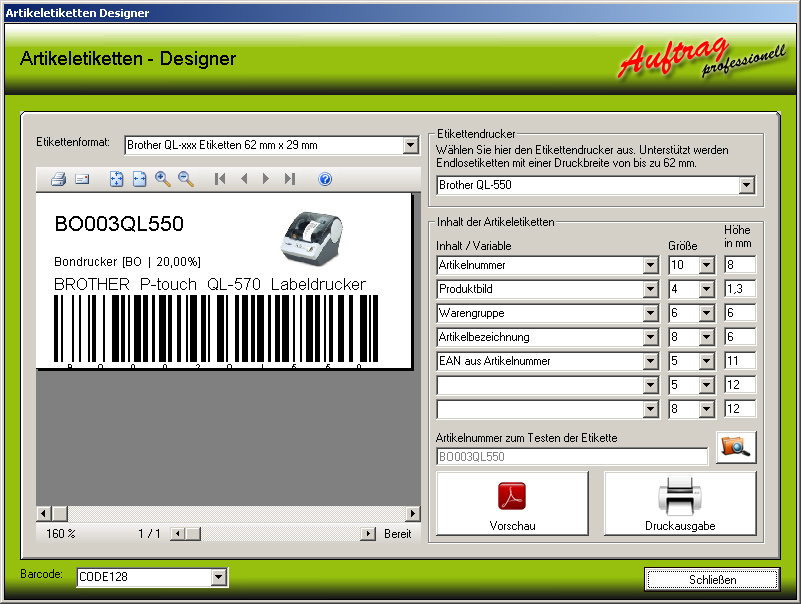
Task: Click the 'Höhe in mm' column header
Action: [738, 237]
